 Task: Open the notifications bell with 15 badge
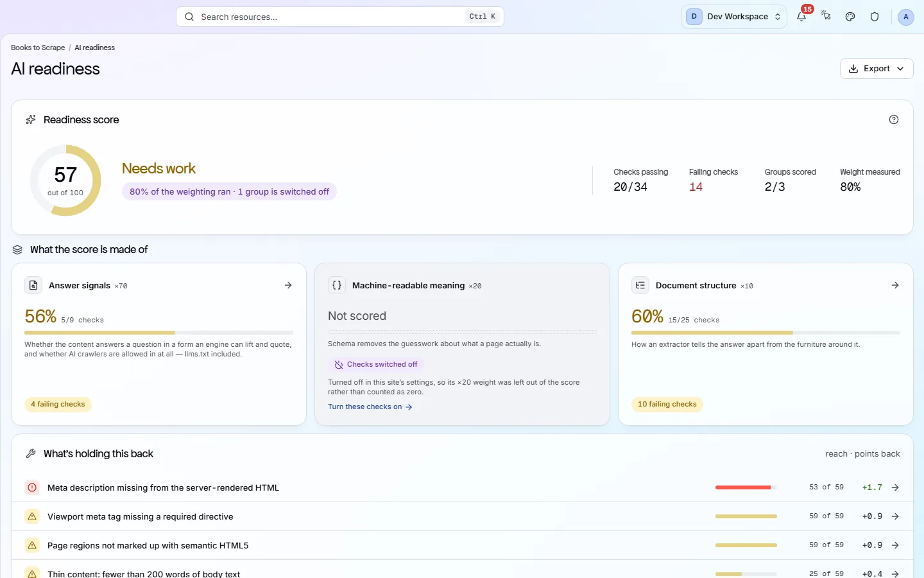pyautogui.click(x=801, y=17)
